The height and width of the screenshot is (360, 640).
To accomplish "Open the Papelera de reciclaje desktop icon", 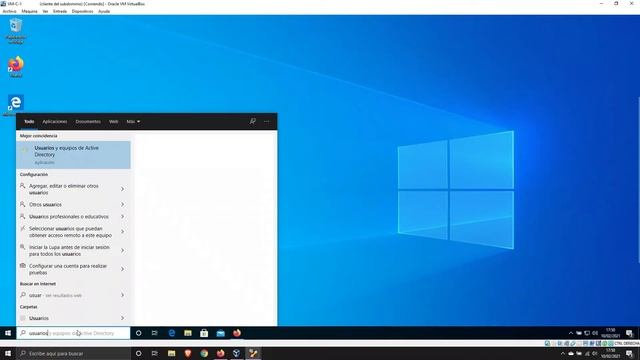I will click(x=16, y=31).
